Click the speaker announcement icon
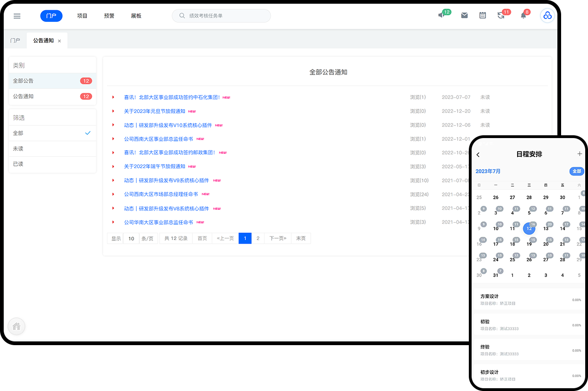 pos(441,15)
